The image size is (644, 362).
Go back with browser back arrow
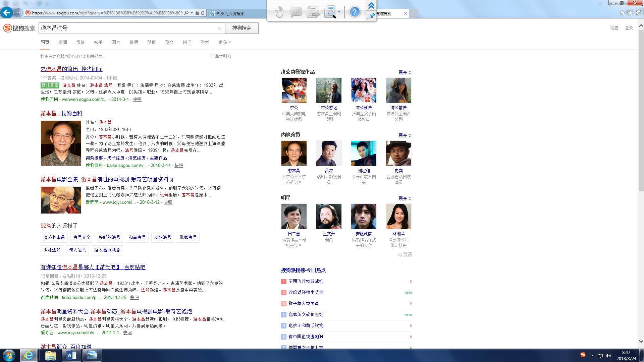coord(6,13)
